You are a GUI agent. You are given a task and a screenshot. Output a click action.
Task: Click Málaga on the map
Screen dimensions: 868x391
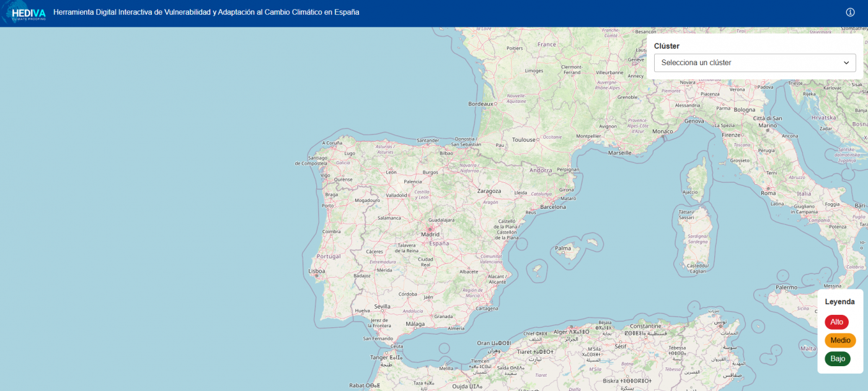(x=415, y=323)
